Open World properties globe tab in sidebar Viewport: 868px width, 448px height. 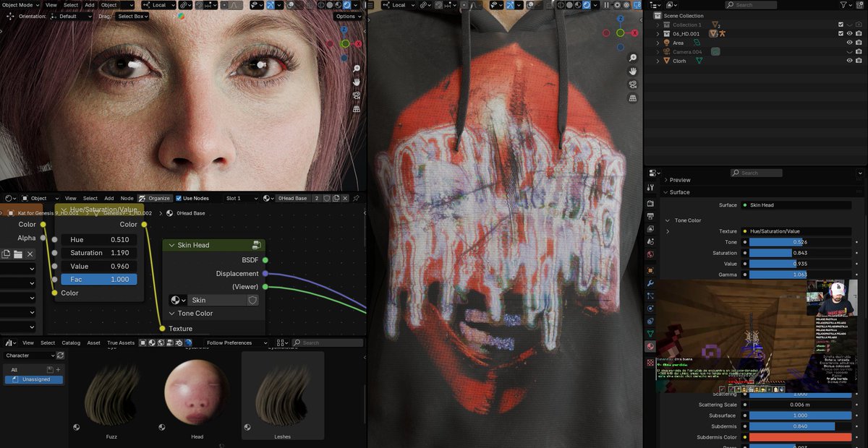coord(650,254)
